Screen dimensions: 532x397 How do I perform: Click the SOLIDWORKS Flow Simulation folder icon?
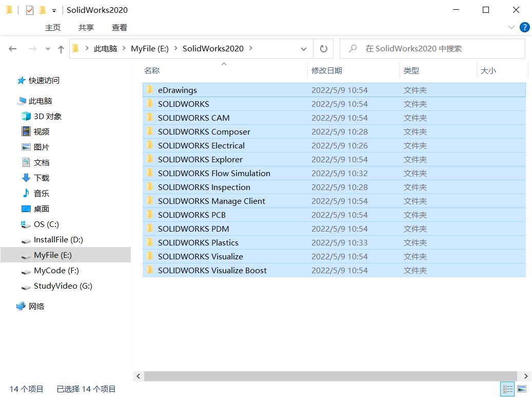click(x=150, y=173)
